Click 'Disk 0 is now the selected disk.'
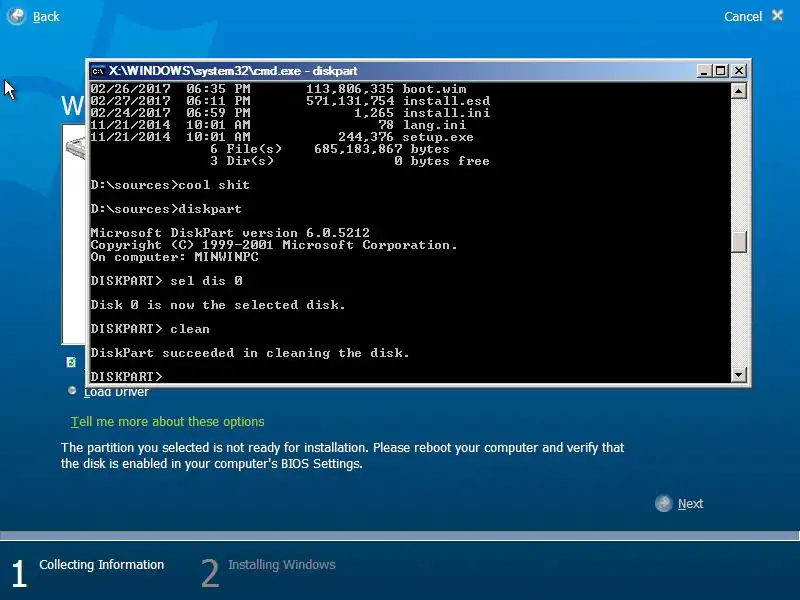This screenshot has width=800, height=600. pos(218,305)
